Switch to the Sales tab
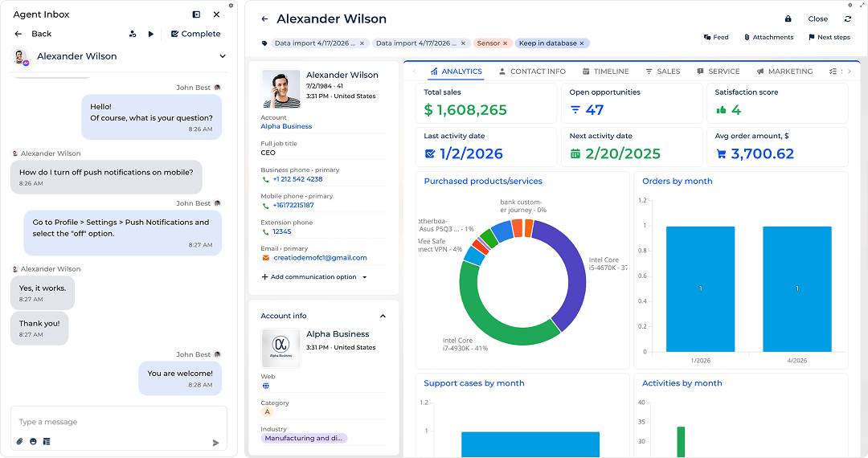868x458 pixels. (x=662, y=72)
